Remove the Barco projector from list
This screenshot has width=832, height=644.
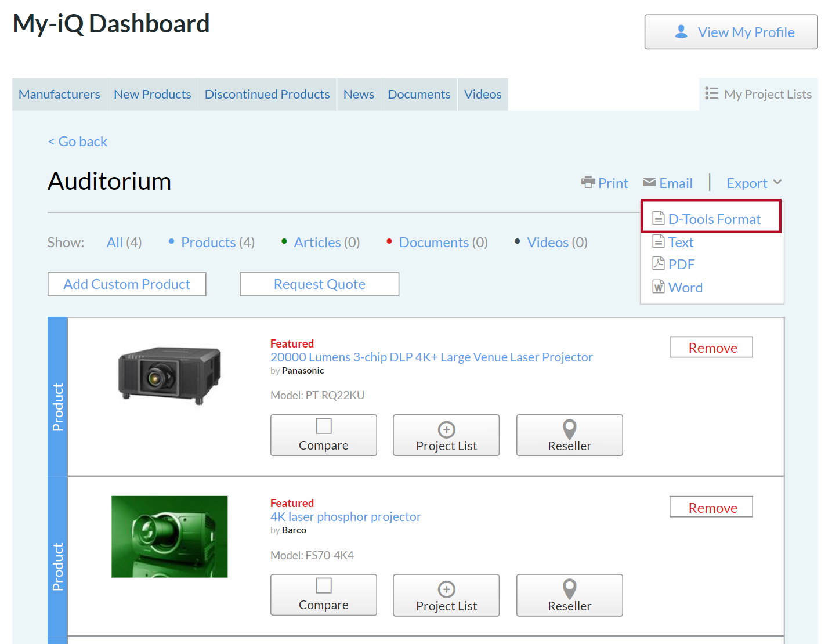coord(711,508)
